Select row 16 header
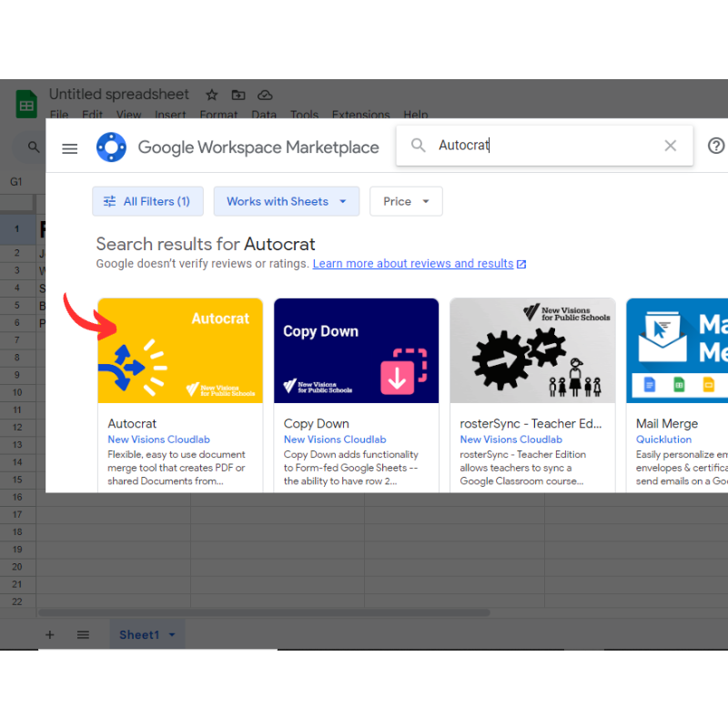This screenshot has height=728, width=728. coord(17,497)
